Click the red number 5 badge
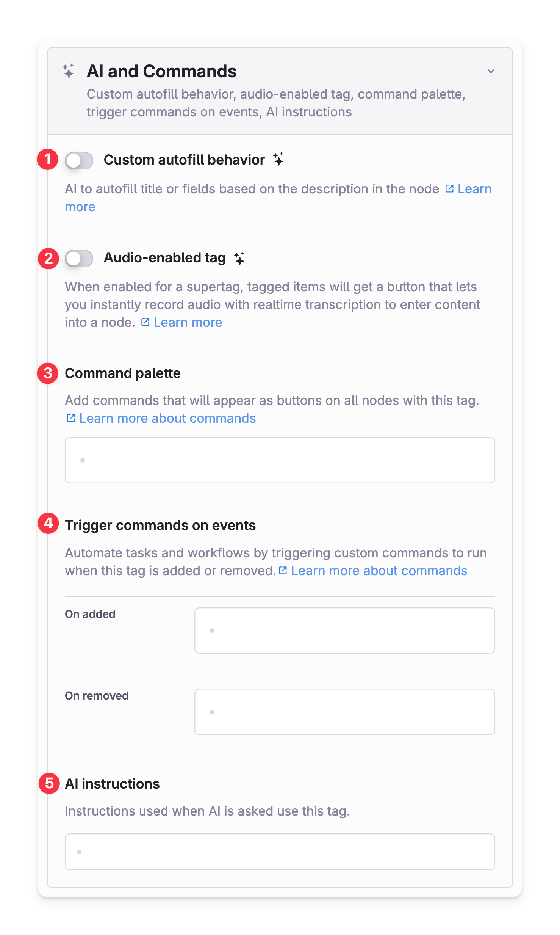The height and width of the screenshot is (935, 560). [x=49, y=783]
